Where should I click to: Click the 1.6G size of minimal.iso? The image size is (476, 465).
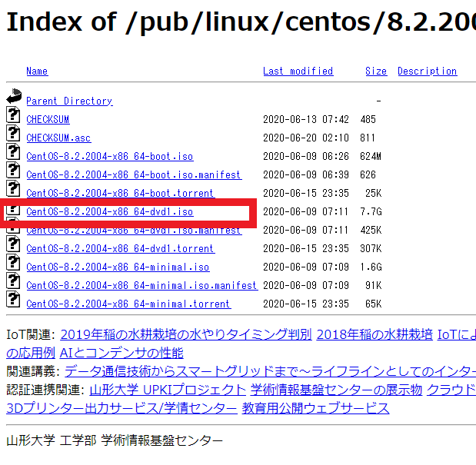pyautogui.click(x=371, y=267)
